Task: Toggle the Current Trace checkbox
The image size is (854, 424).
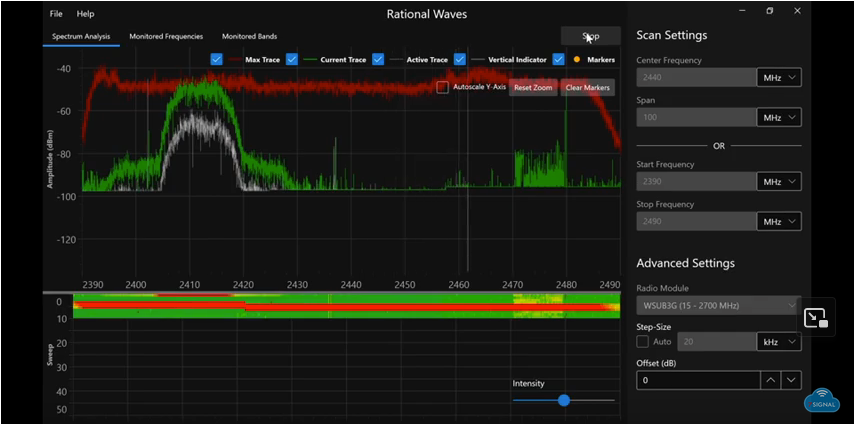Action: (292, 60)
